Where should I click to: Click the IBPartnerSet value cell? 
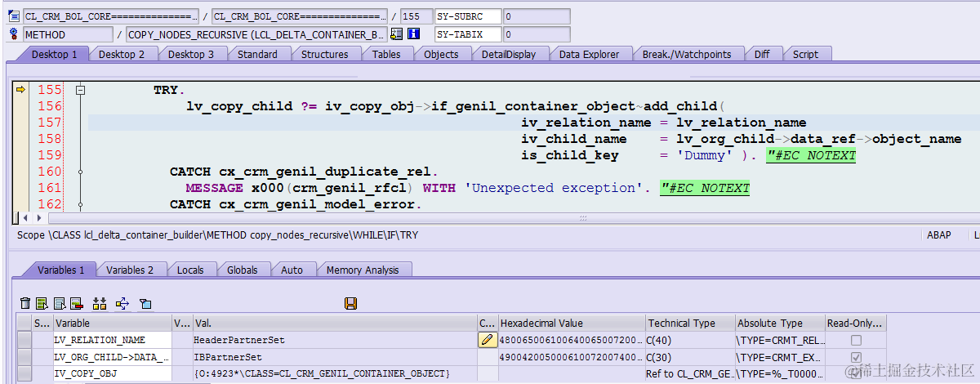(334, 357)
